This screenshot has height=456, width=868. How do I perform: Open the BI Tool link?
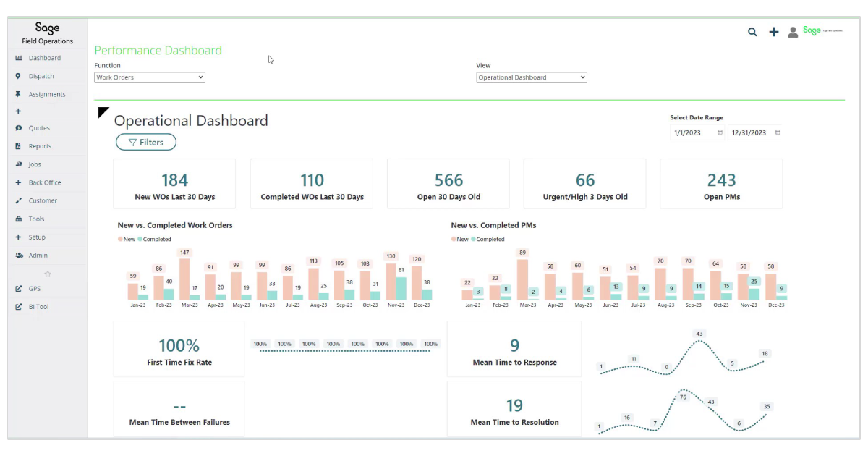tap(38, 307)
